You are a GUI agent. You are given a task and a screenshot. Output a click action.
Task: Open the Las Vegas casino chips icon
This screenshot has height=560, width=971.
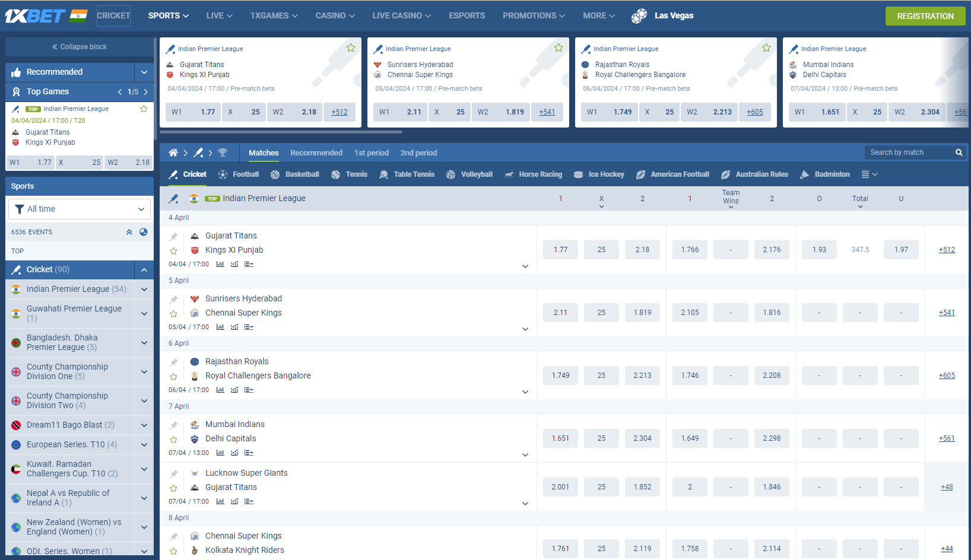tap(639, 16)
